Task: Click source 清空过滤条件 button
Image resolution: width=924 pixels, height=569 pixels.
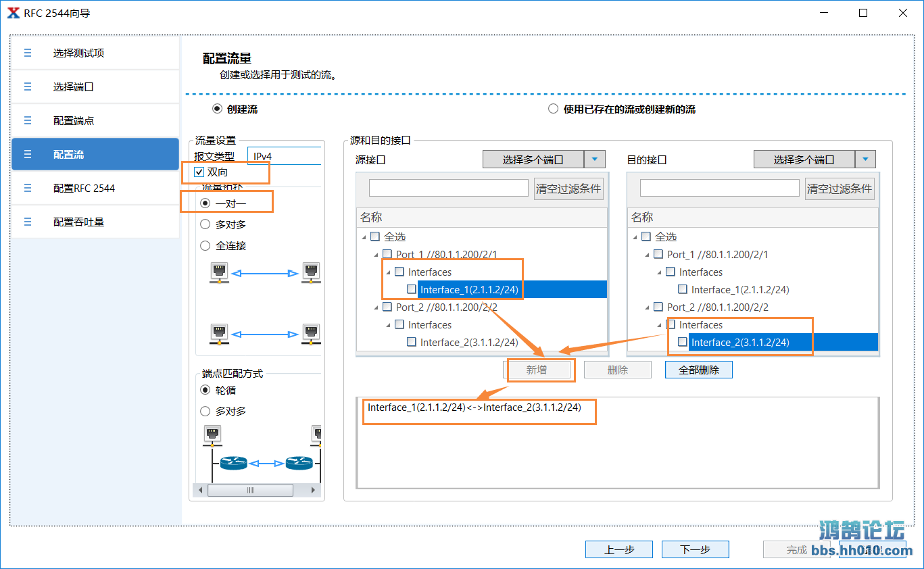Action: tap(568, 189)
